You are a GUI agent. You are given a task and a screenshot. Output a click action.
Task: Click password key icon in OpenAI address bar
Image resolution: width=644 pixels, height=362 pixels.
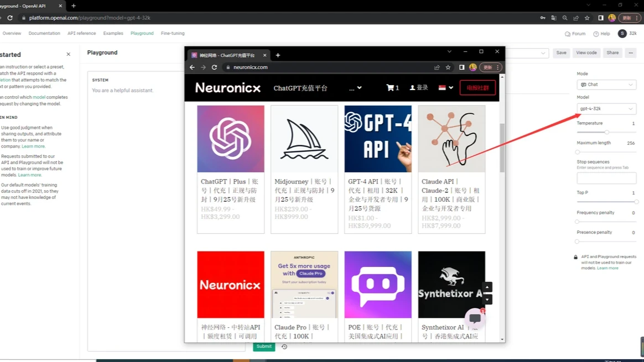click(x=543, y=18)
